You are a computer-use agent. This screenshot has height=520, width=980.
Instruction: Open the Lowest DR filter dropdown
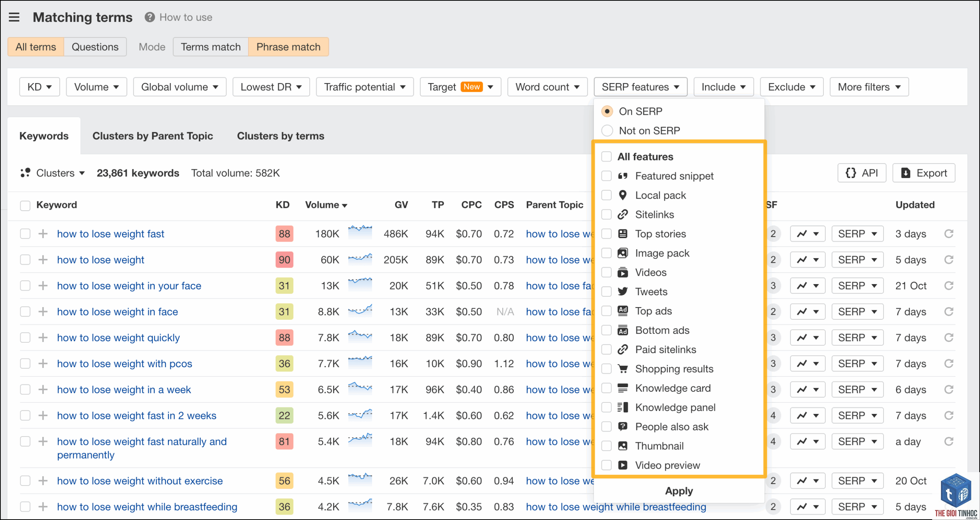[x=271, y=87]
